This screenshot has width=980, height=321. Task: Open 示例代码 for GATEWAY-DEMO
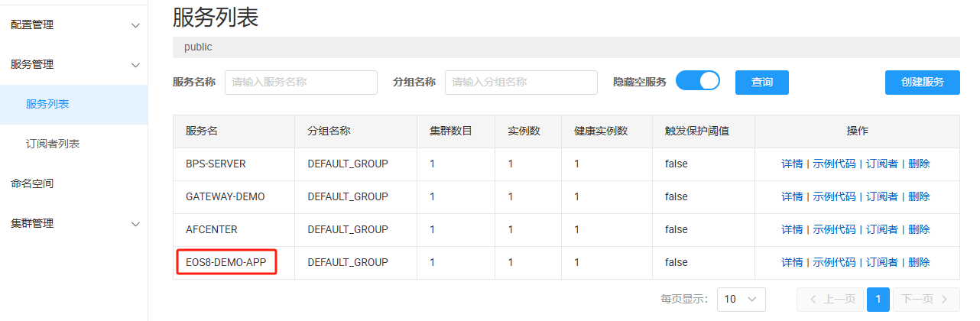click(x=834, y=196)
